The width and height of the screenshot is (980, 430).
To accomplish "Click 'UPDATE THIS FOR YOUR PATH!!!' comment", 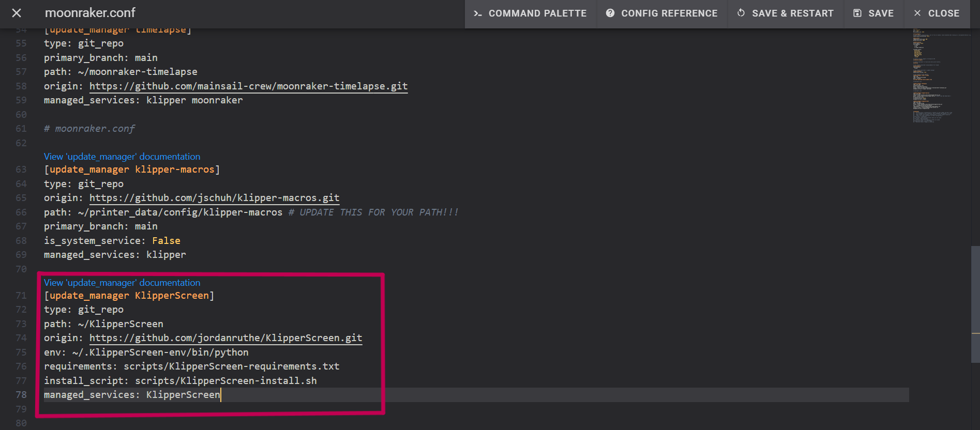I will [373, 212].
